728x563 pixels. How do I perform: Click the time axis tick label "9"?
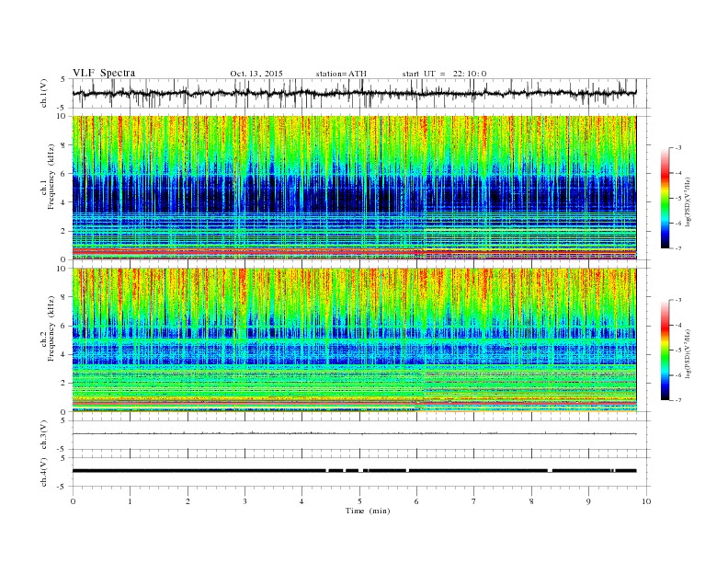[x=588, y=501]
